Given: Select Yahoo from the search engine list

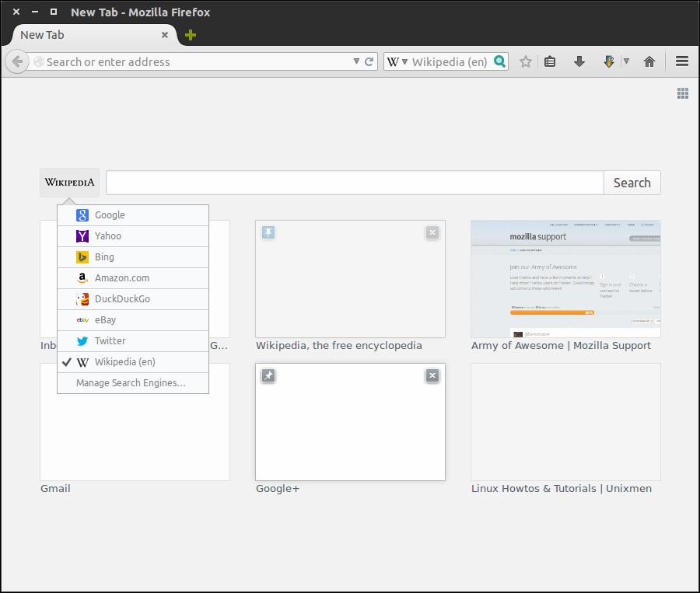Looking at the screenshot, I should click(x=133, y=236).
